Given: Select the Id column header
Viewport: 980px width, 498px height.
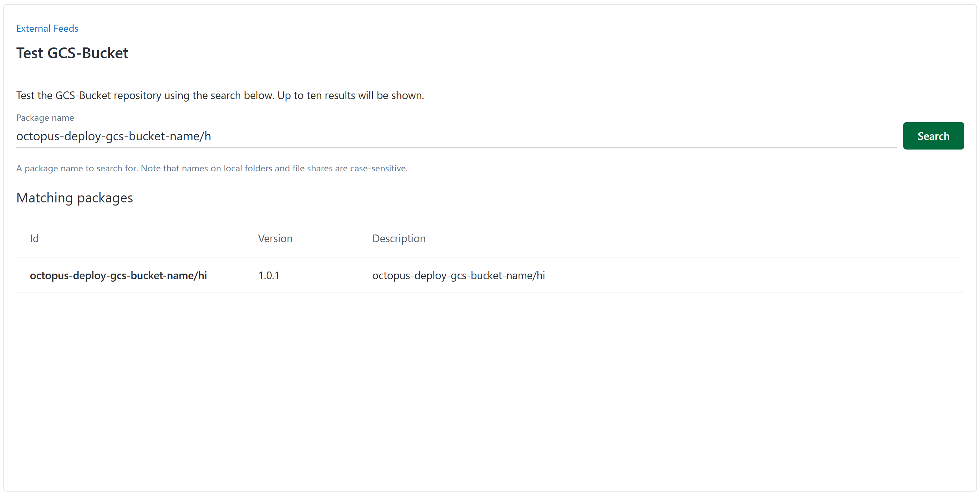Looking at the screenshot, I should (34, 238).
